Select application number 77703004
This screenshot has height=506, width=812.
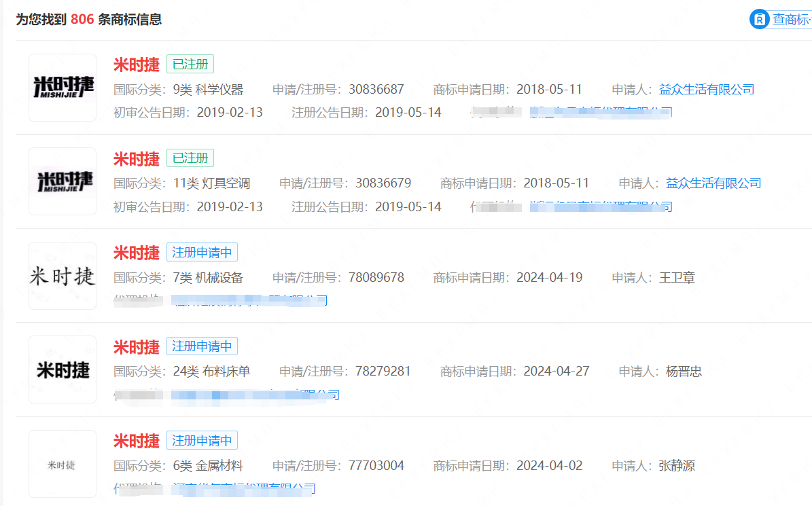point(376,466)
